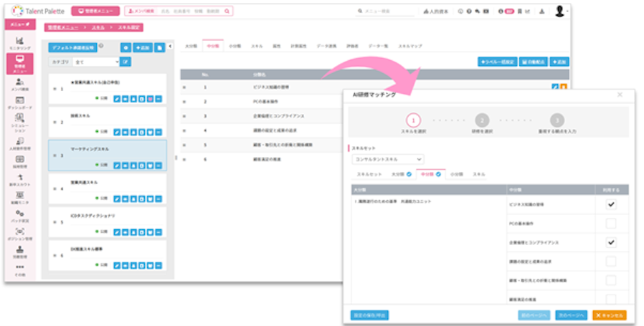Check the 課題の設定と成果の追求 checkbox
644x326 pixels.
coord(611,261)
